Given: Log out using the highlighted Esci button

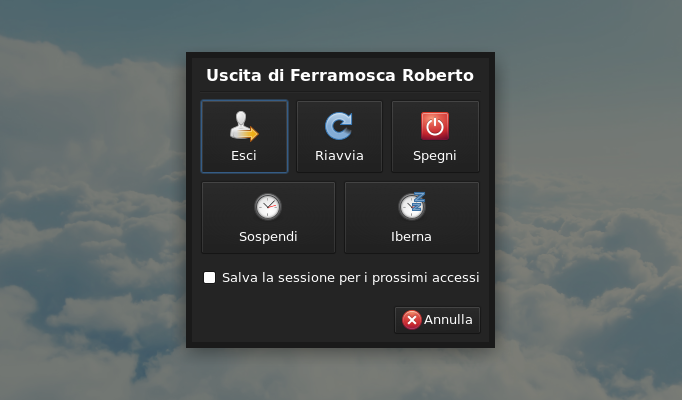Looking at the screenshot, I should click(x=244, y=137).
